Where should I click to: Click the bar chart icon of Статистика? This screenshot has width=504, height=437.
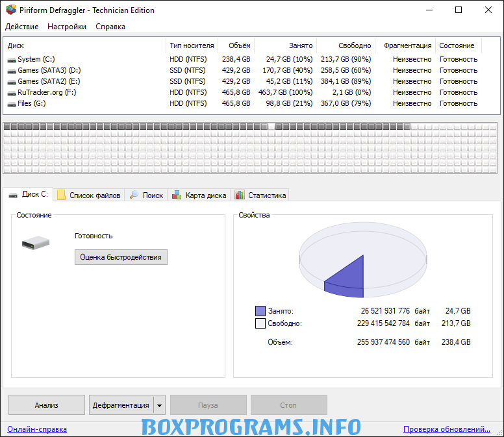(x=240, y=195)
